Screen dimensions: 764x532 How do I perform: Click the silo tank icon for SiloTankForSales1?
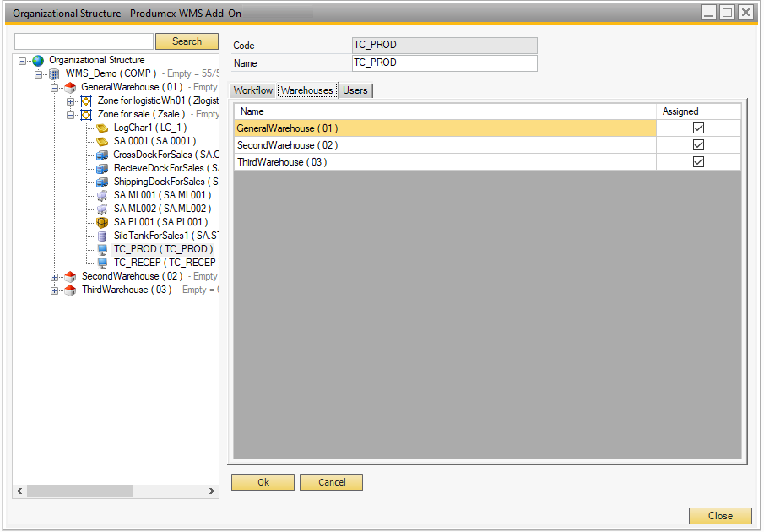pos(103,236)
